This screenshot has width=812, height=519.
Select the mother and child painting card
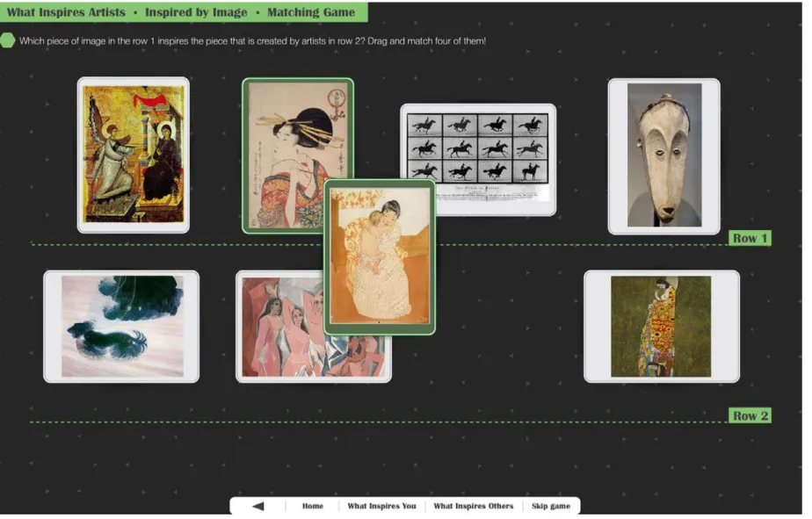tap(380, 257)
